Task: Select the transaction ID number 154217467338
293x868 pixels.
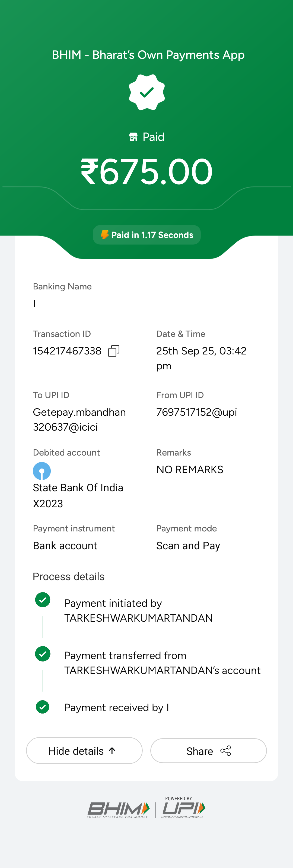Action: (x=67, y=351)
